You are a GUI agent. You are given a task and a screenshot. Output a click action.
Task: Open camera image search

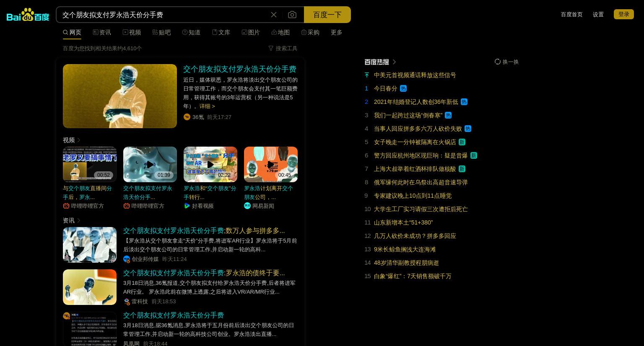tap(292, 15)
